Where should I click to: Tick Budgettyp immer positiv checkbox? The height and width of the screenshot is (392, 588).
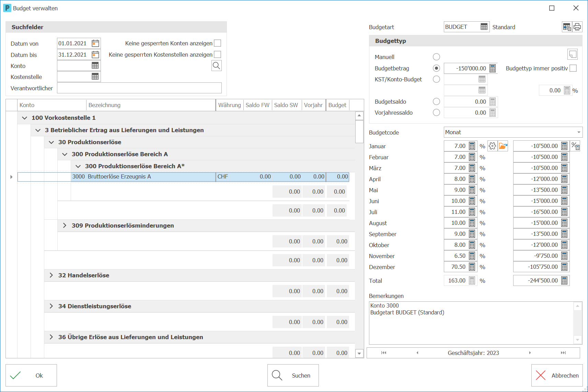(573, 68)
